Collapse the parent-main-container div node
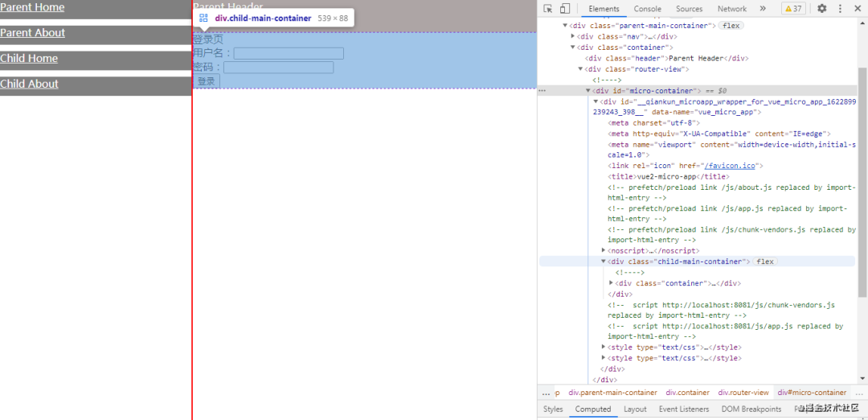868x420 pixels. point(565,26)
